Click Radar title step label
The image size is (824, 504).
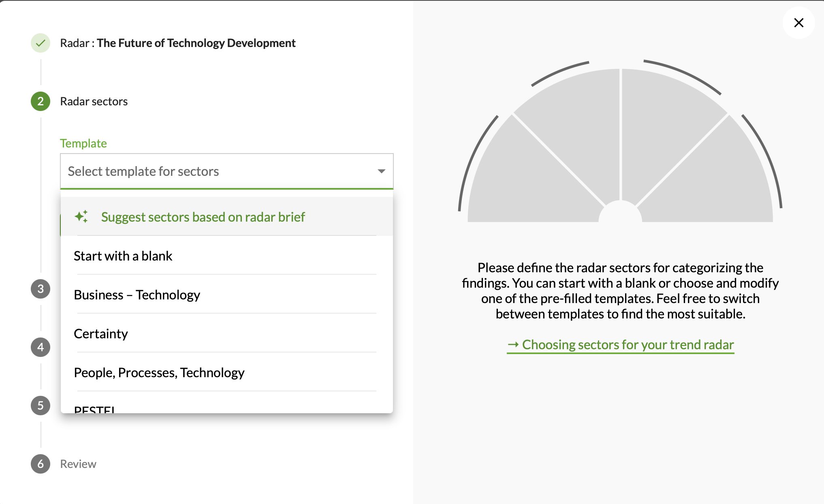[178, 43]
